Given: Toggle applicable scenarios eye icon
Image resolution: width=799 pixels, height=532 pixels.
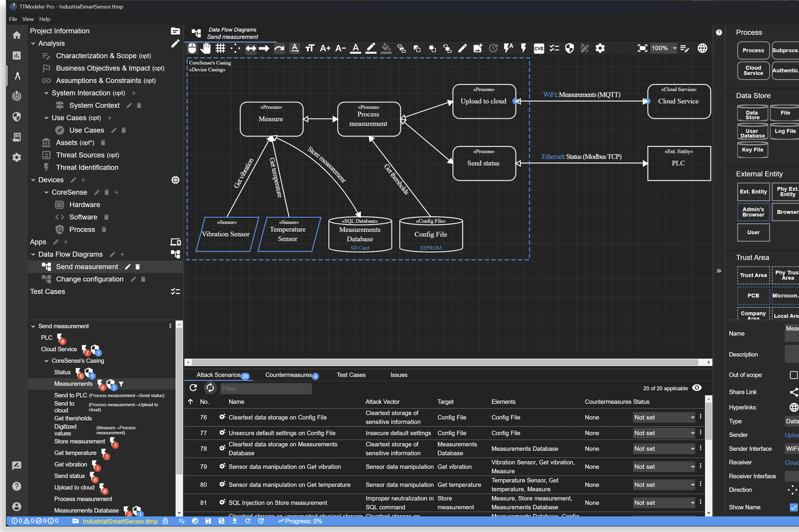Looking at the screenshot, I should click(x=697, y=388).
